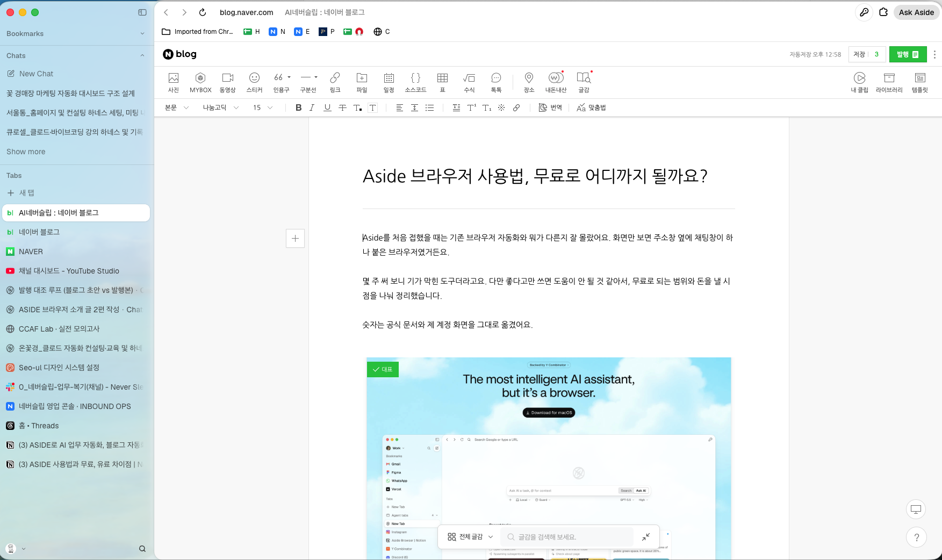Open the font size 15 dropdown
The width and height of the screenshot is (942, 560).
263,107
